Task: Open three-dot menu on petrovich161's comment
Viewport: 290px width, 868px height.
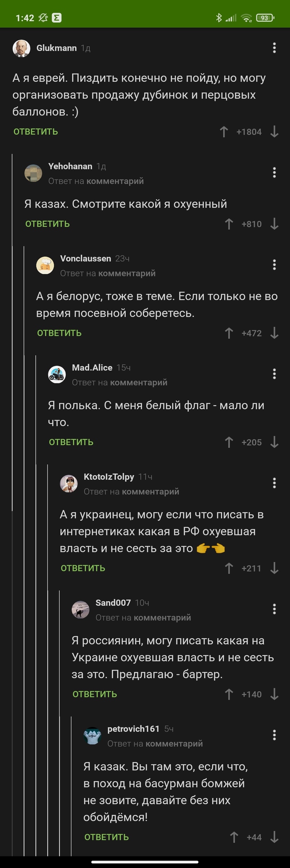Action: tap(274, 735)
